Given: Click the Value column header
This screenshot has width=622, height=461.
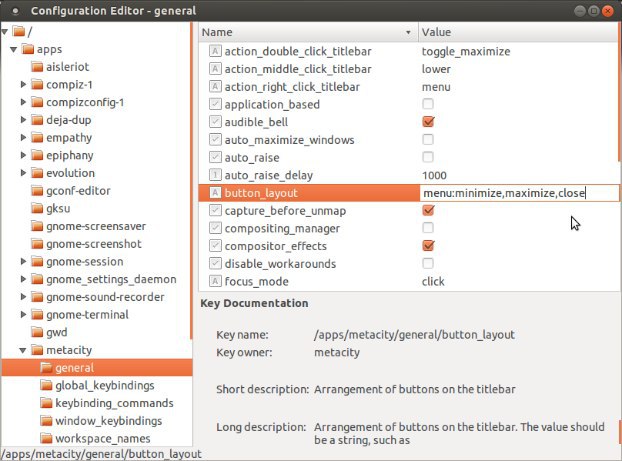Looking at the screenshot, I should (518, 32).
